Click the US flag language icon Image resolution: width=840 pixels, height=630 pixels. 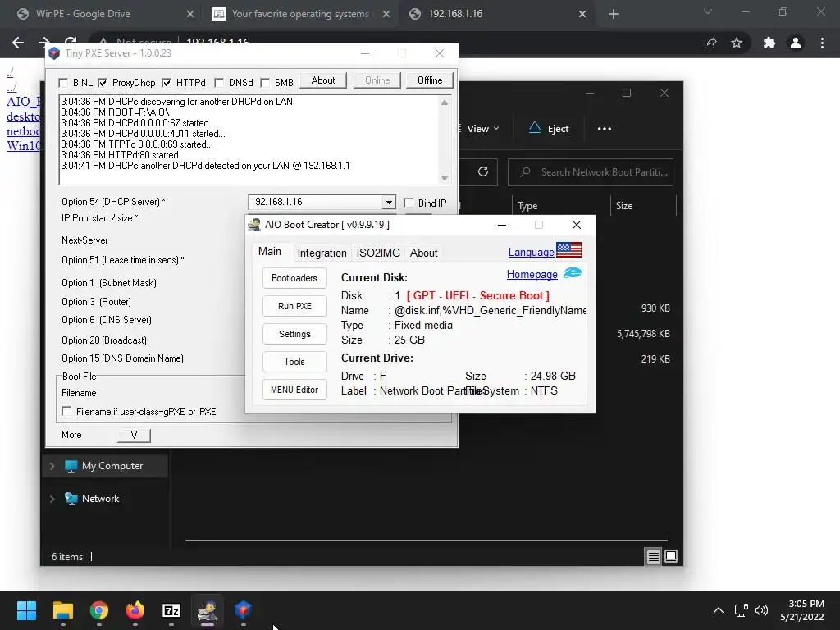tap(569, 249)
